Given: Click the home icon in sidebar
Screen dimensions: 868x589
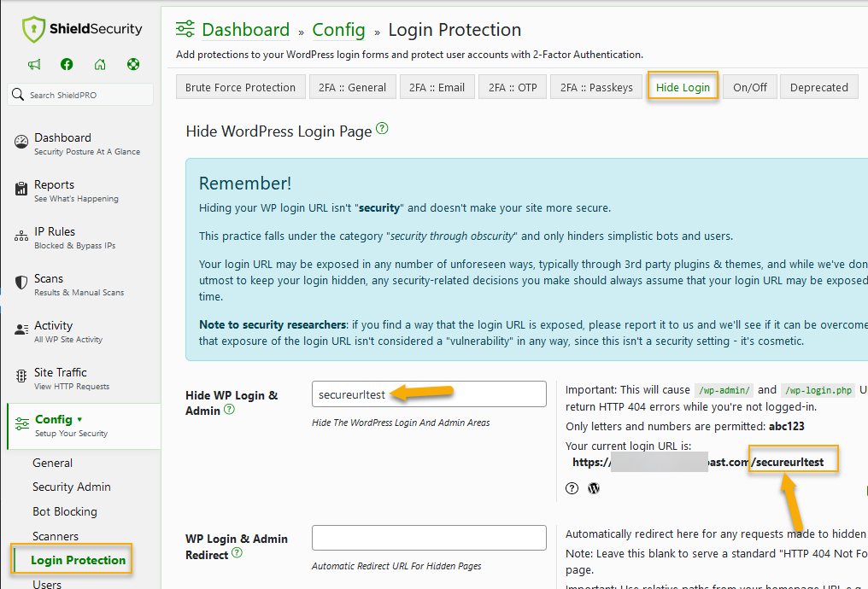Looking at the screenshot, I should [x=100, y=64].
